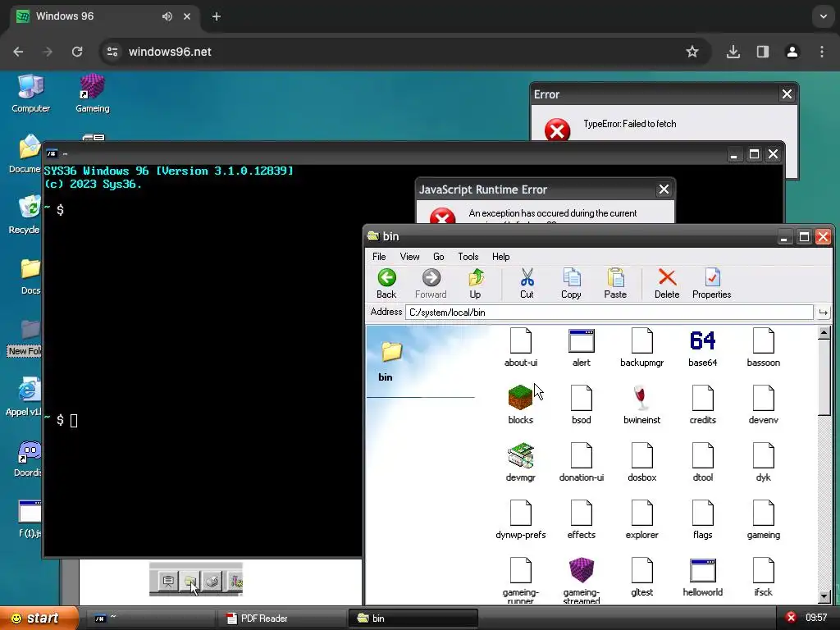840x630 pixels.
Task: Close the JavaScript Runtime Error dialog
Action: tap(664, 189)
